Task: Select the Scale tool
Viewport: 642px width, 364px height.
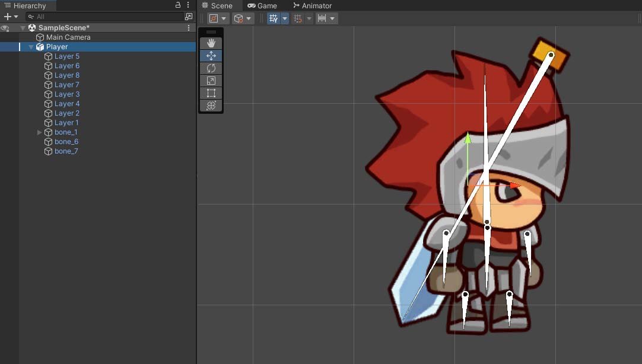Action: pyautogui.click(x=211, y=81)
